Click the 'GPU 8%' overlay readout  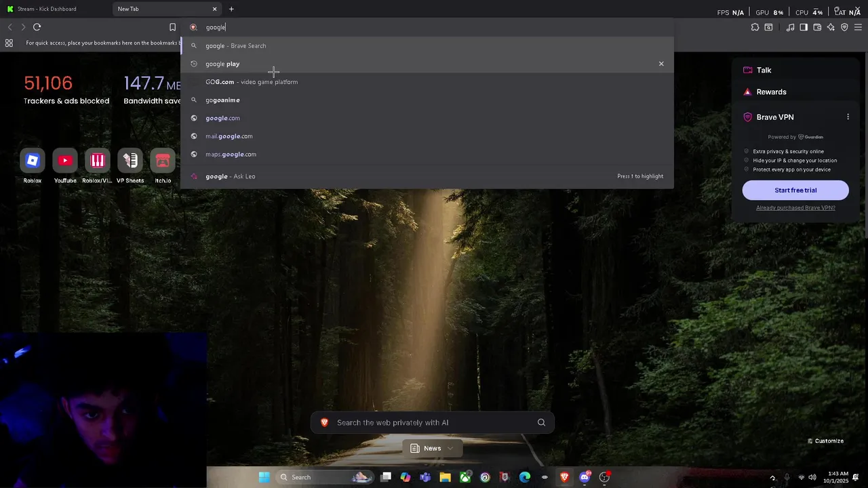click(x=770, y=12)
